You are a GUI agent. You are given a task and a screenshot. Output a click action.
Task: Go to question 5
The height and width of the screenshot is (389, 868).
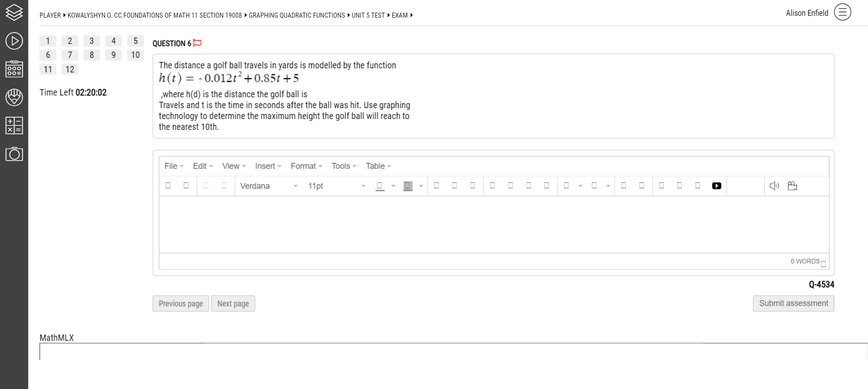(x=136, y=41)
